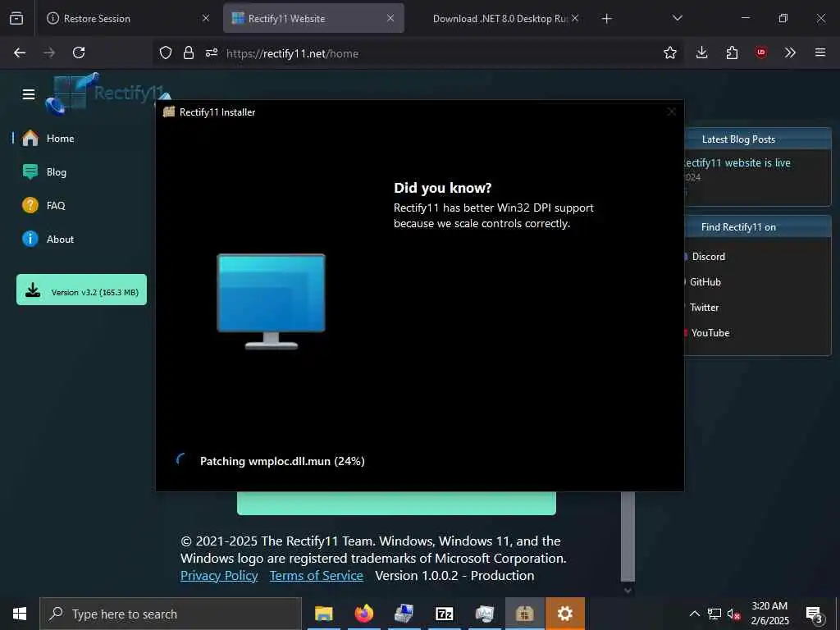840x630 pixels.
Task: Open the Firefox application menu
Action: (820, 52)
